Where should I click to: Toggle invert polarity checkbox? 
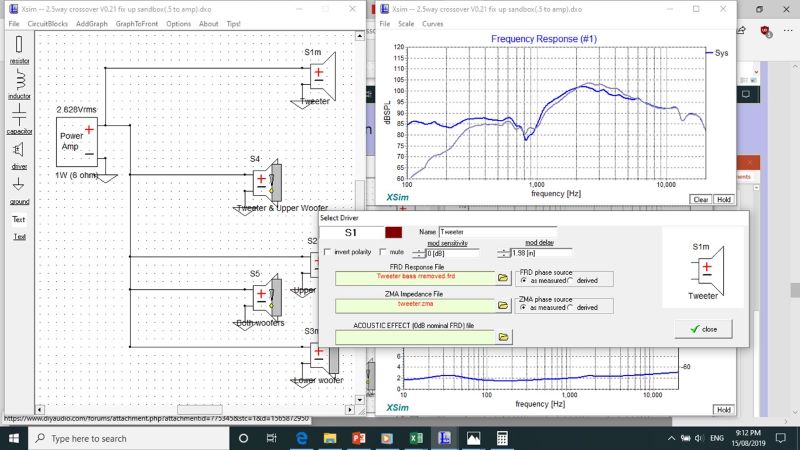tap(328, 252)
